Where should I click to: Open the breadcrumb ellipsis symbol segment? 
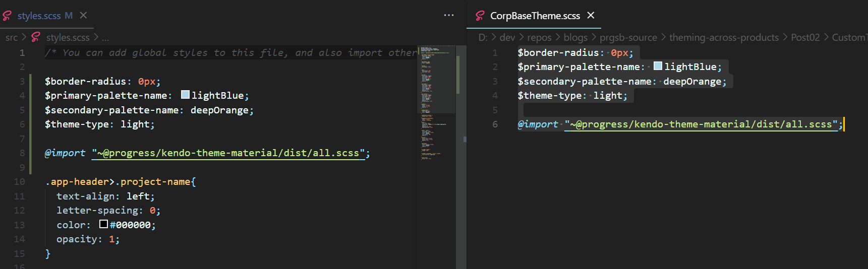click(105, 38)
